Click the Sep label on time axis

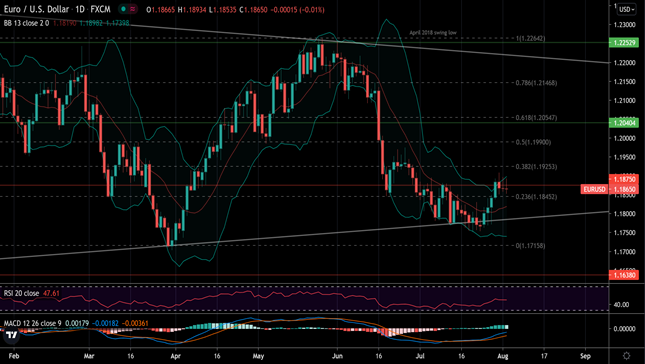pyautogui.click(x=585, y=356)
